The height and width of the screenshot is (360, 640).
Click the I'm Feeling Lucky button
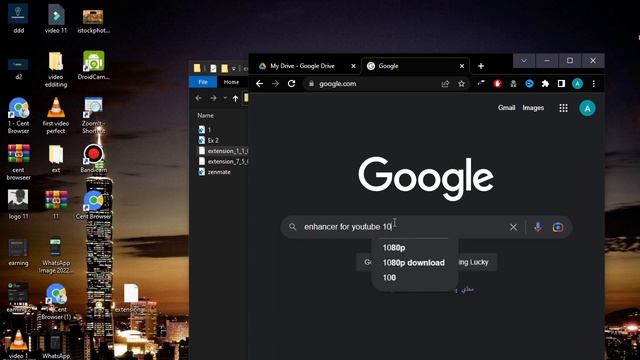click(x=473, y=262)
